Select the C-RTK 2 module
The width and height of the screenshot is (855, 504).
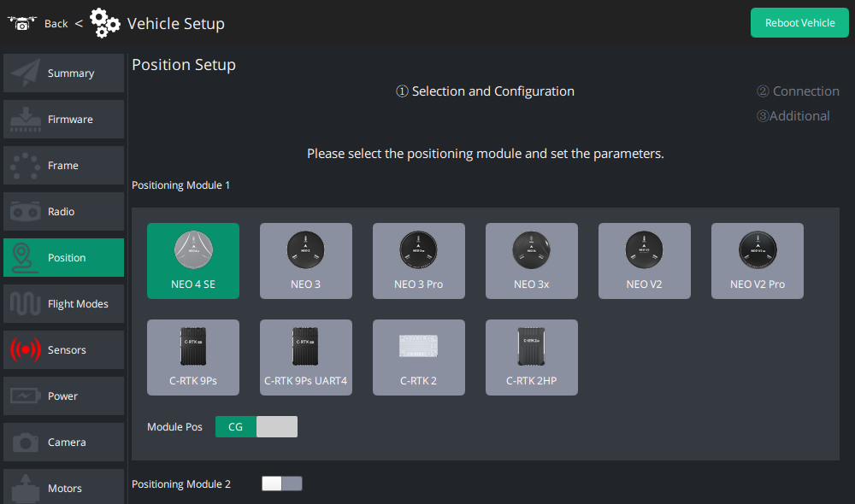click(418, 357)
